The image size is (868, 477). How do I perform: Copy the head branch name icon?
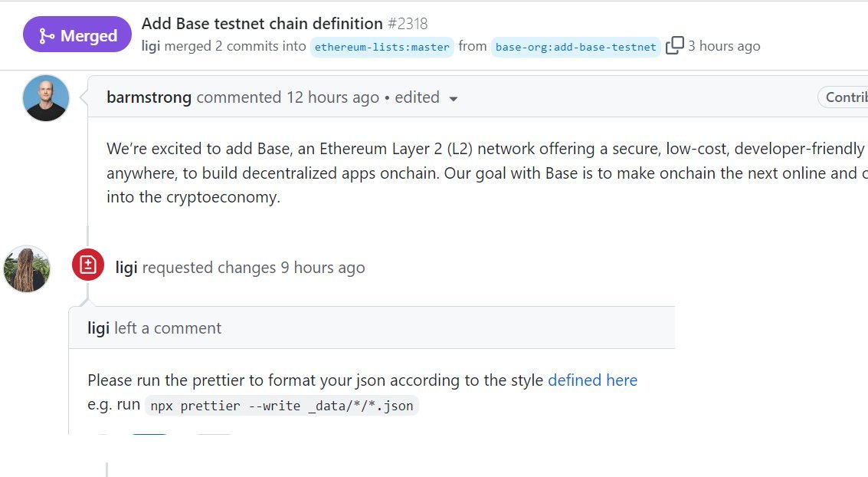pyautogui.click(x=674, y=45)
